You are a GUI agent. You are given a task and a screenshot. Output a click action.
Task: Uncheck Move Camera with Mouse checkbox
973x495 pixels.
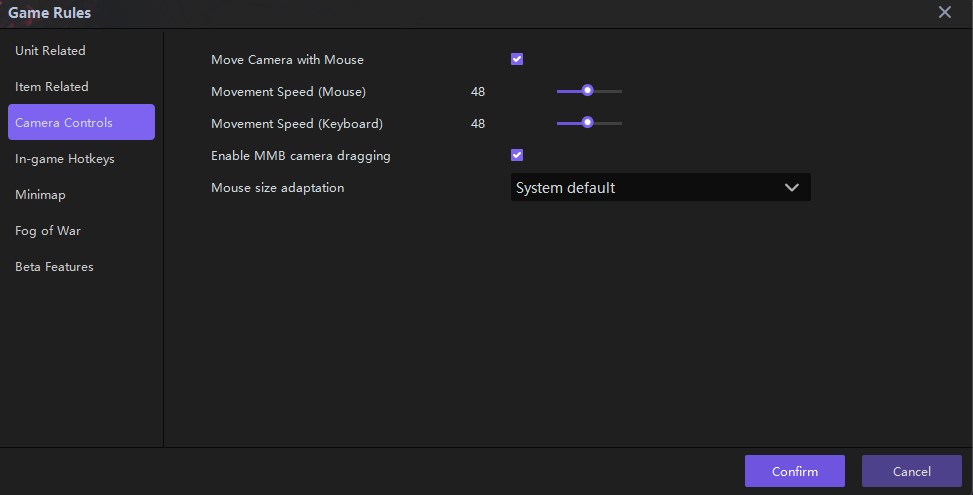coord(517,59)
